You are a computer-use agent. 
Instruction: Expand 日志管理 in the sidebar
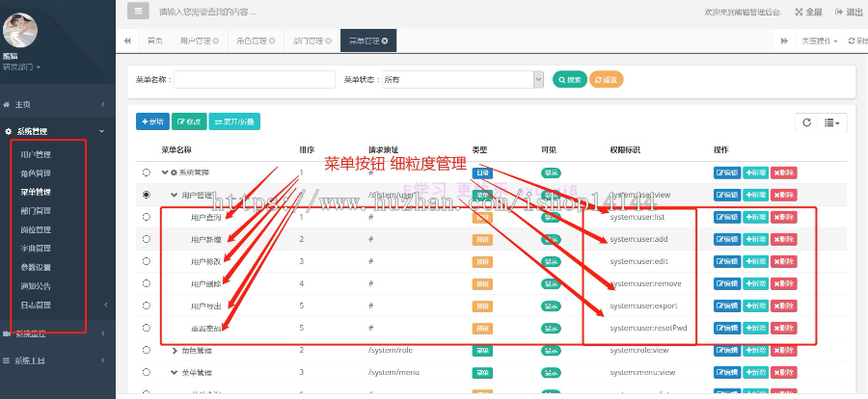pos(58,305)
